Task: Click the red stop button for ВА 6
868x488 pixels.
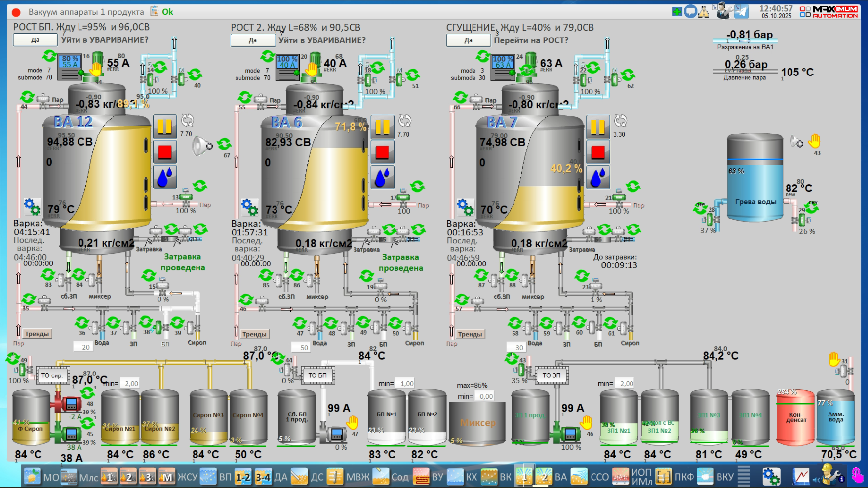Action: click(x=382, y=152)
